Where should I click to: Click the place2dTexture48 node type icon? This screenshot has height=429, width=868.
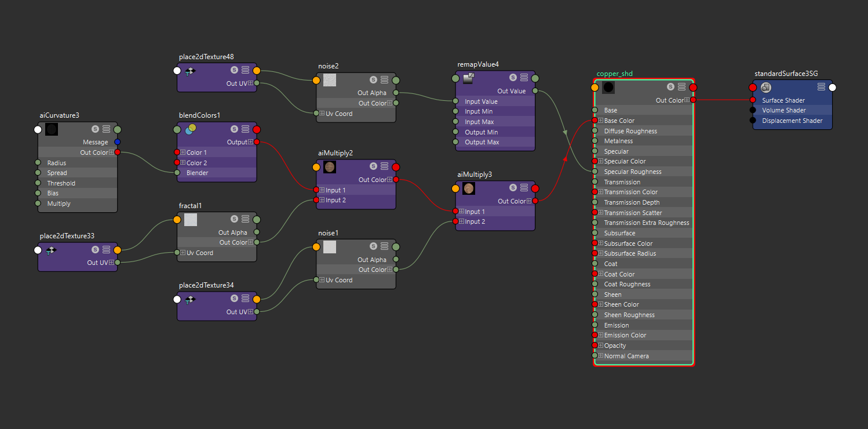(190, 71)
